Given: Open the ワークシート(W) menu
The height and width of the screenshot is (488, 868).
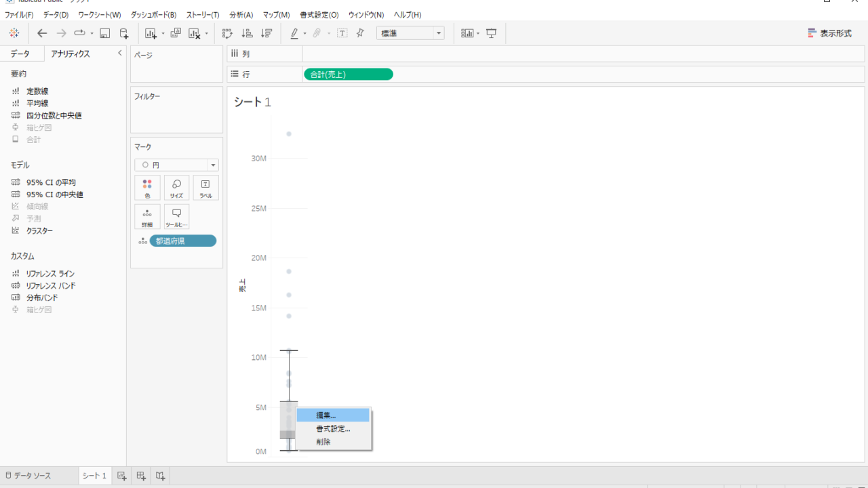Looking at the screenshot, I should click(x=99, y=14).
